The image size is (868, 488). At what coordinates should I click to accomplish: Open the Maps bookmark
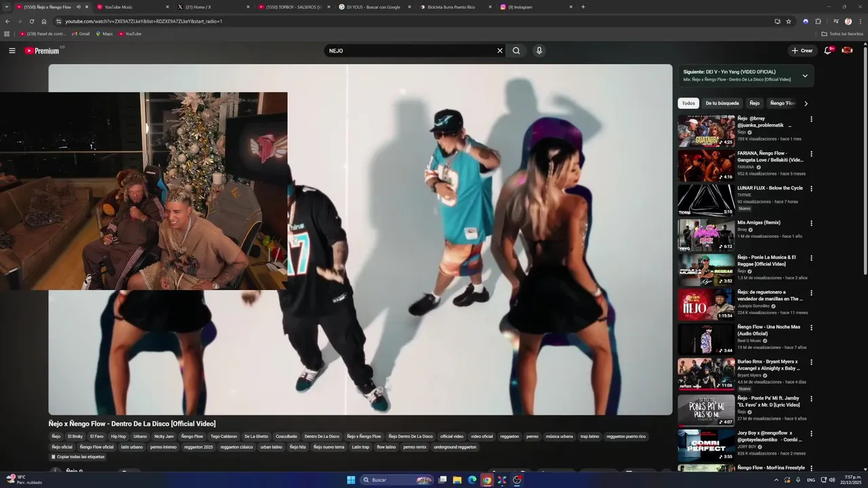coord(104,34)
